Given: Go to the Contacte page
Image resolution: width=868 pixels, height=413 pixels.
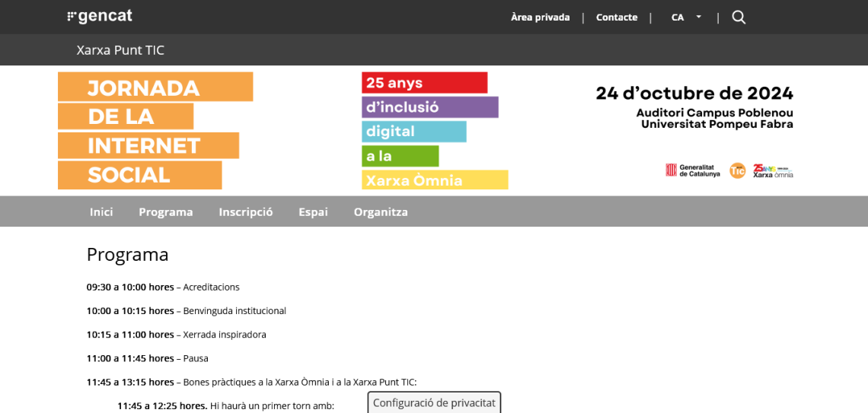Looking at the screenshot, I should (x=617, y=17).
